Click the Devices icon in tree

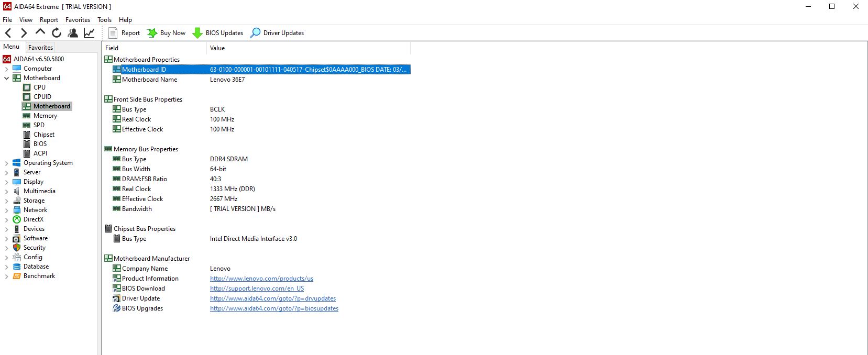[x=17, y=229]
